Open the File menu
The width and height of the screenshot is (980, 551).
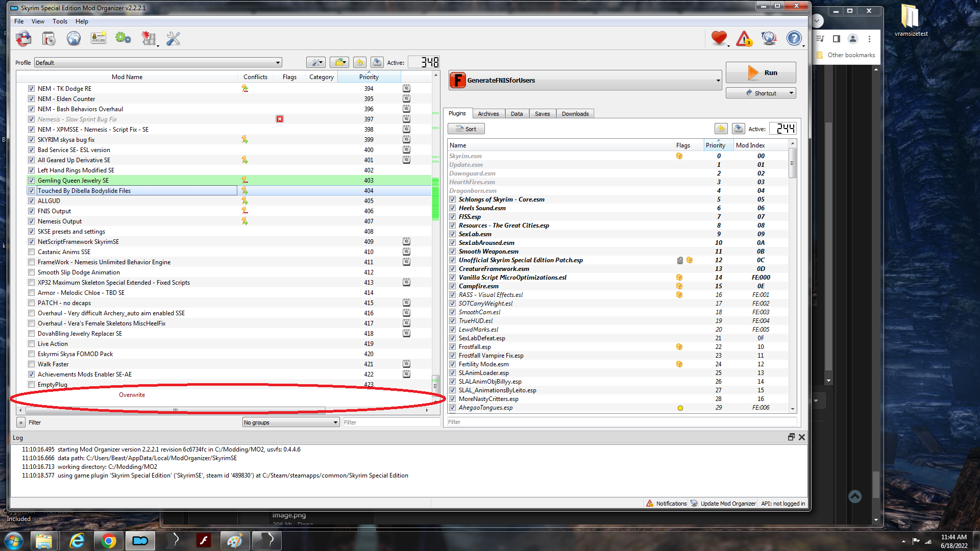(19, 21)
